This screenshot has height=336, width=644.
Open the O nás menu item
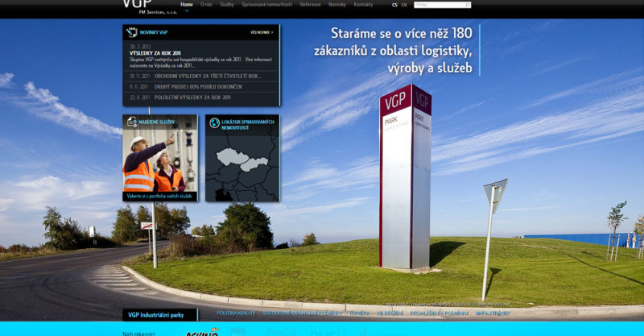coord(206,5)
